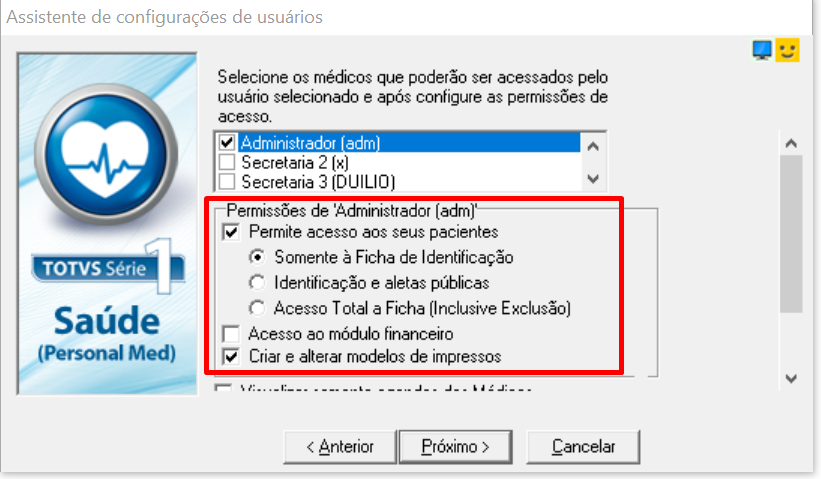Click the outer panel scroll down arrow
This screenshot has width=821, height=479.
(x=791, y=378)
